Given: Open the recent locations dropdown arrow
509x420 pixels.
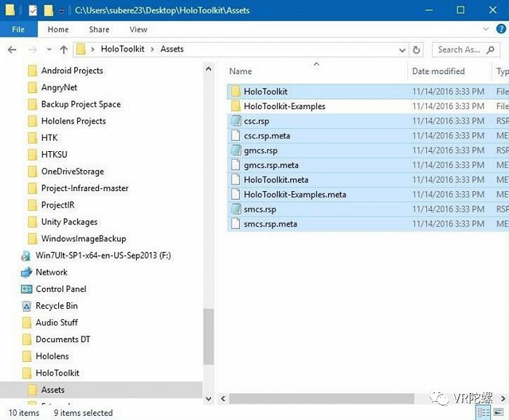Looking at the screenshot, I should [48, 49].
